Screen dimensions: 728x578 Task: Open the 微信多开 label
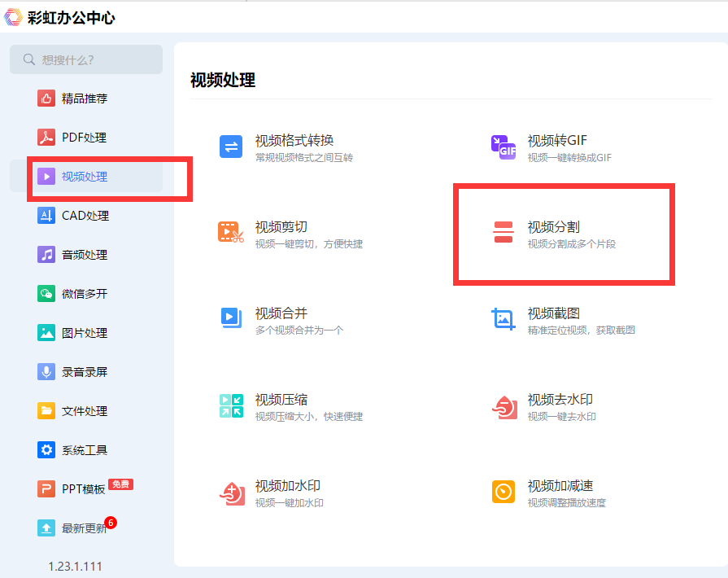pos(85,294)
